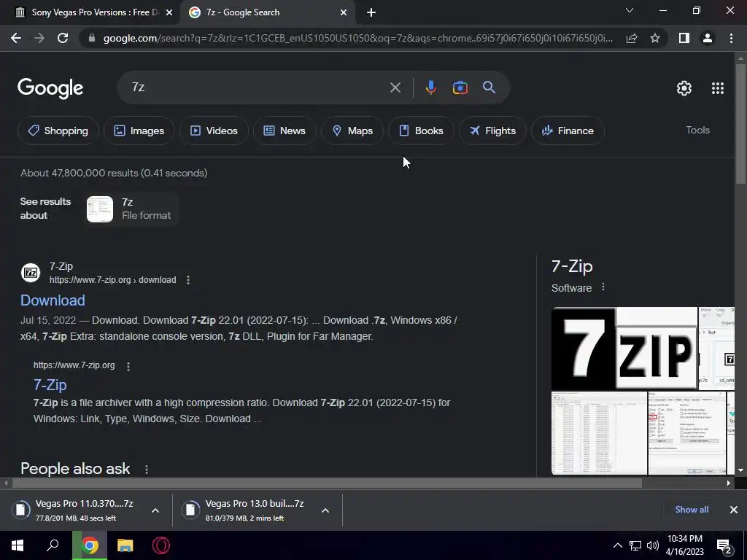Go back to the previous page

[16, 38]
